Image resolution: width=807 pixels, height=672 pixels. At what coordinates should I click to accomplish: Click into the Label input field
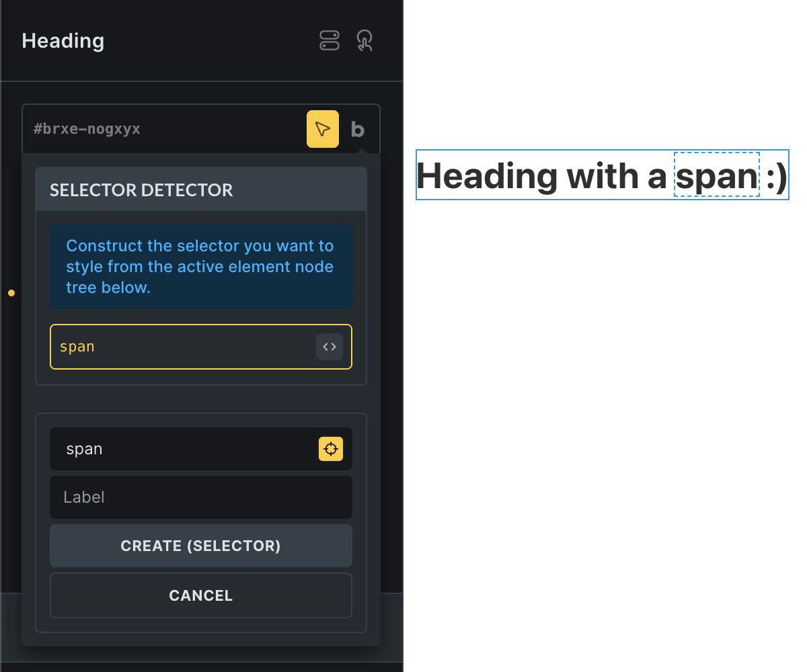pos(201,497)
